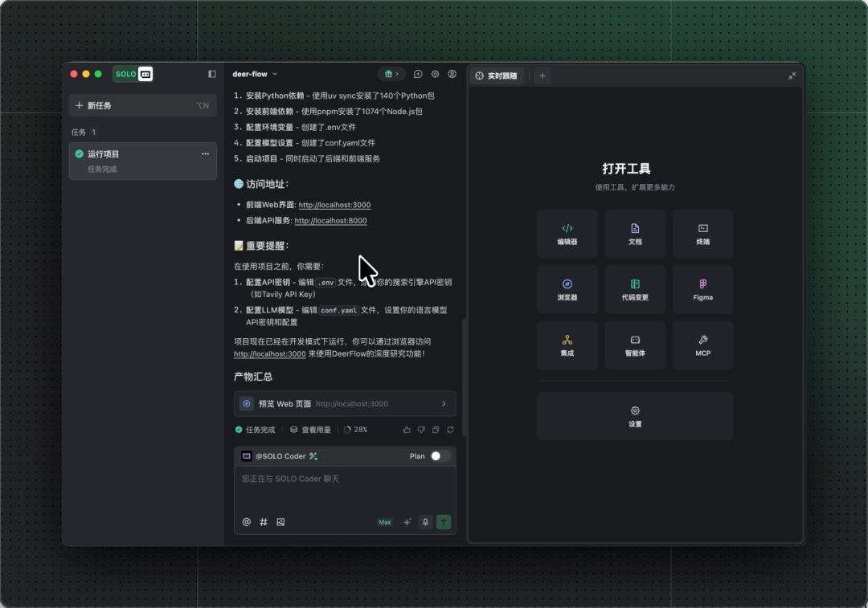
Task: Open the 代码变更 (Code changes) tool tile
Action: click(x=635, y=289)
